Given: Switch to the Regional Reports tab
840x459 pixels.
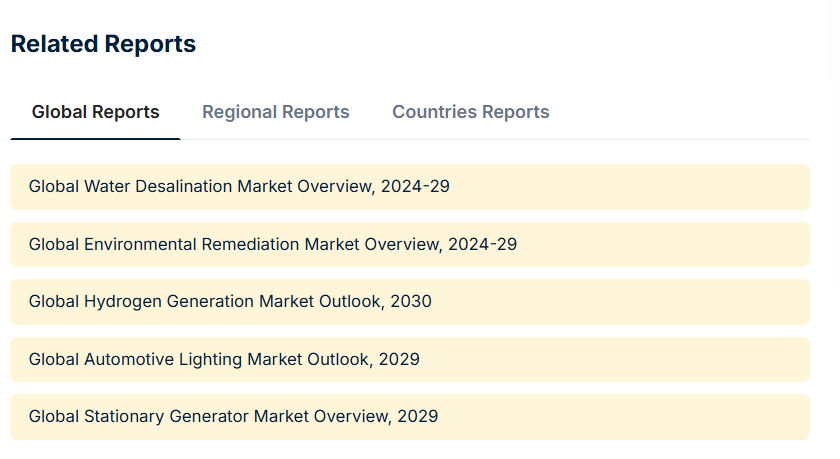Looking at the screenshot, I should click(x=275, y=112).
